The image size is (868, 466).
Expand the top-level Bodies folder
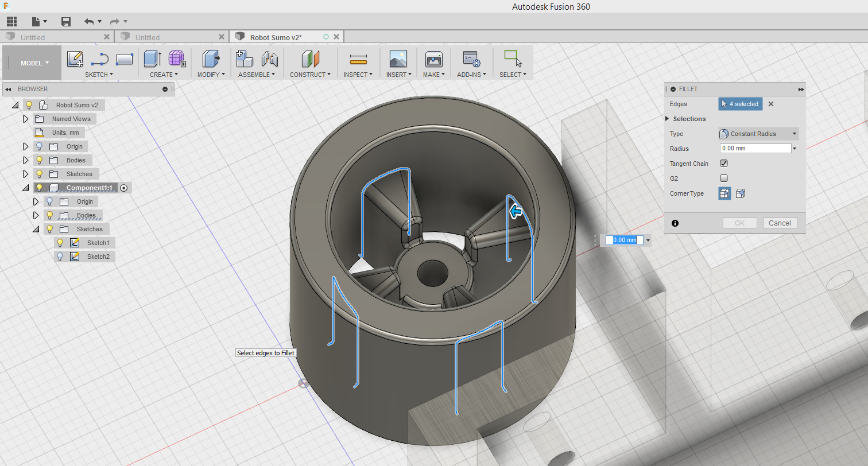pyautogui.click(x=25, y=160)
